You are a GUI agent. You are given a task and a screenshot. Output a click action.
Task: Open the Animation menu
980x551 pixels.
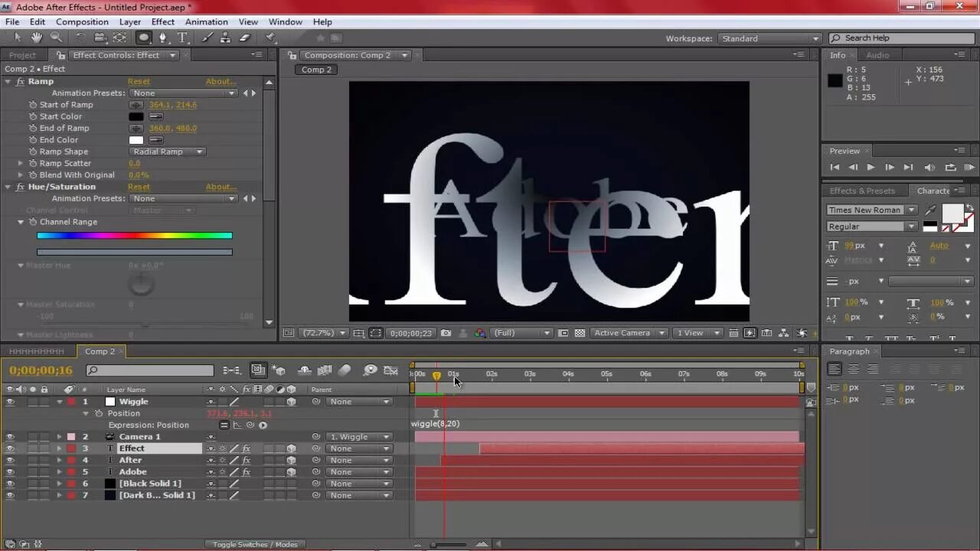click(x=206, y=22)
